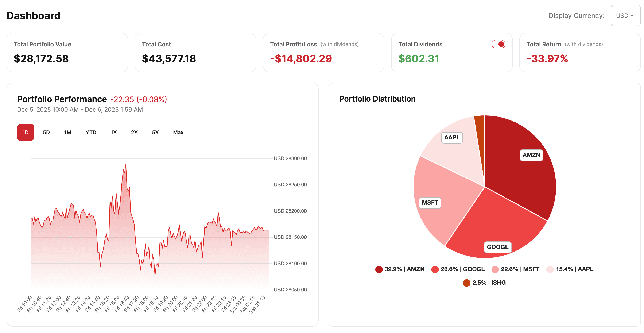Switch to the 5D performance view

(46, 132)
